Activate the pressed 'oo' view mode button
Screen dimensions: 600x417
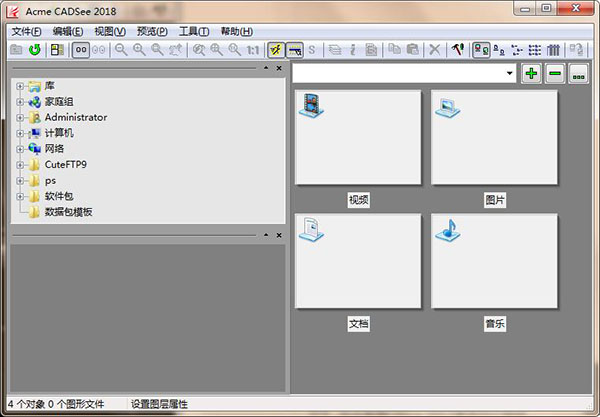point(81,50)
